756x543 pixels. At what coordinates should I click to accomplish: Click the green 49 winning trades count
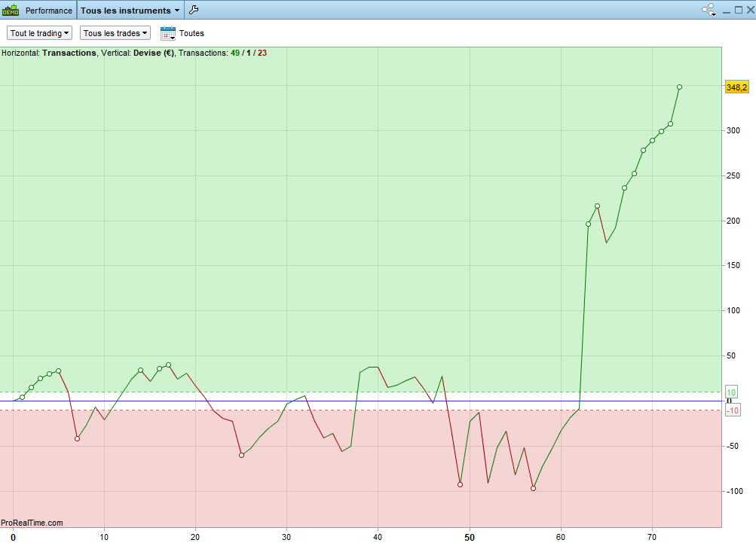(235, 53)
